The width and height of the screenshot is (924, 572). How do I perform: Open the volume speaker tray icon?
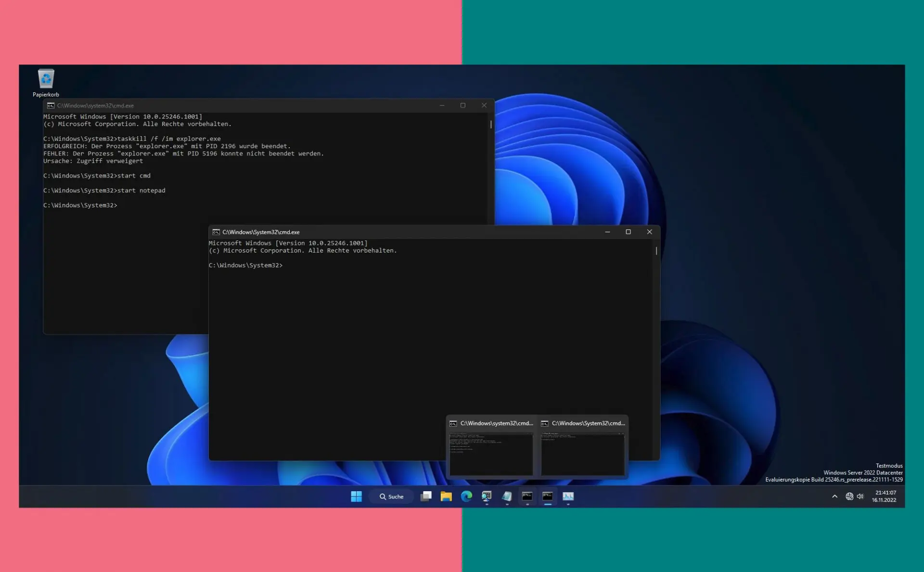tap(860, 496)
